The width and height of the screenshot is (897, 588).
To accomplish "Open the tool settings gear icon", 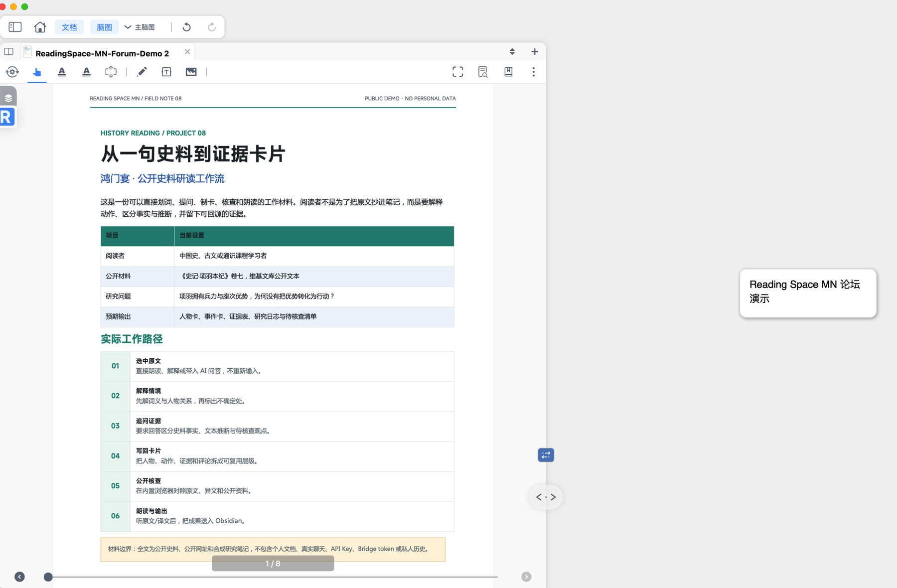I will tap(12, 72).
